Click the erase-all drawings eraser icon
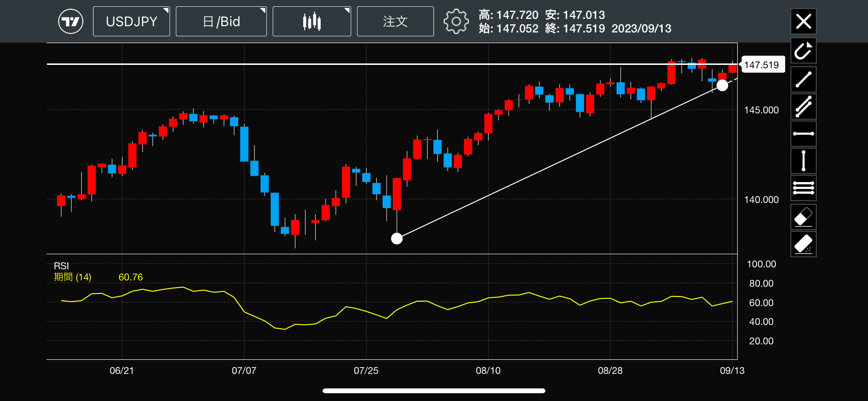This screenshot has width=868, height=401. (803, 244)
